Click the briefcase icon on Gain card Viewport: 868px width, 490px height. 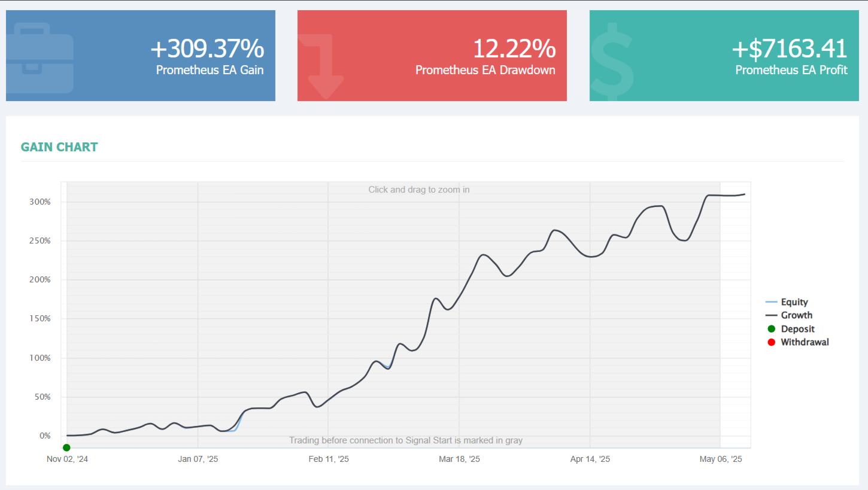point(40,58)
